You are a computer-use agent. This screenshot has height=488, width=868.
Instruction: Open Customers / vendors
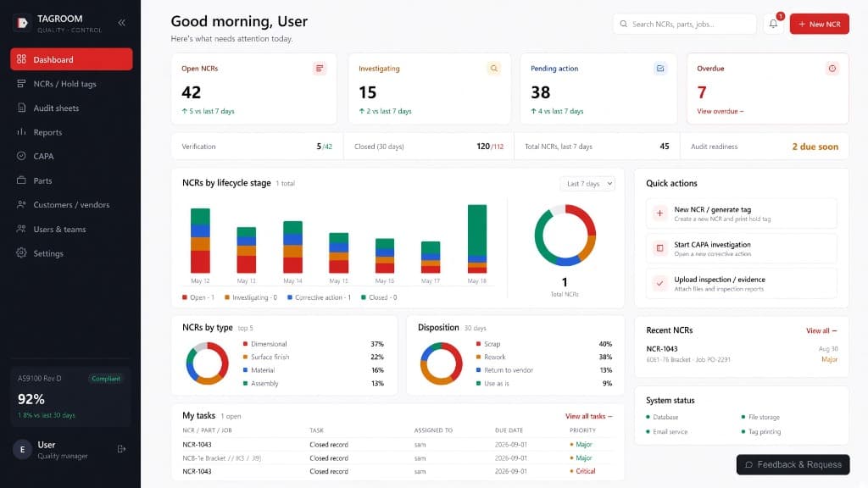[x=71, y=204]
